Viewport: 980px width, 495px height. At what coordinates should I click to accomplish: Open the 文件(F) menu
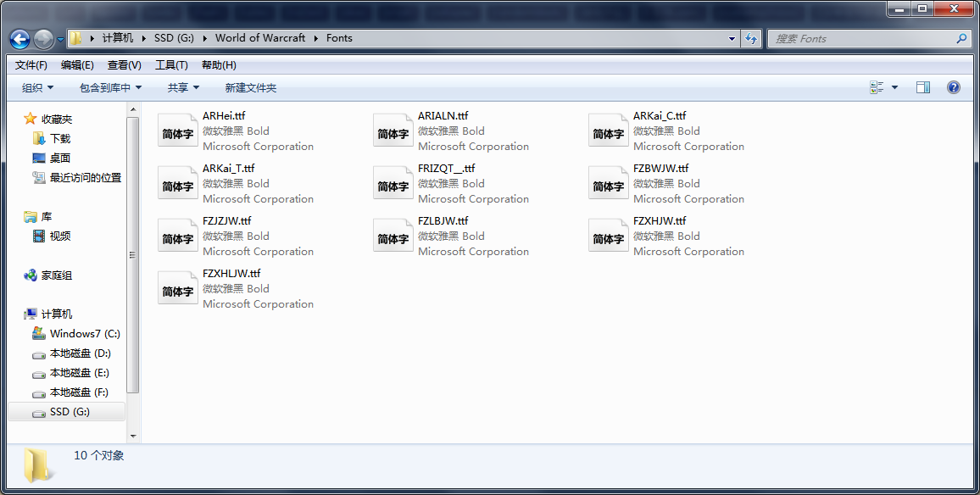coord(31,65)
